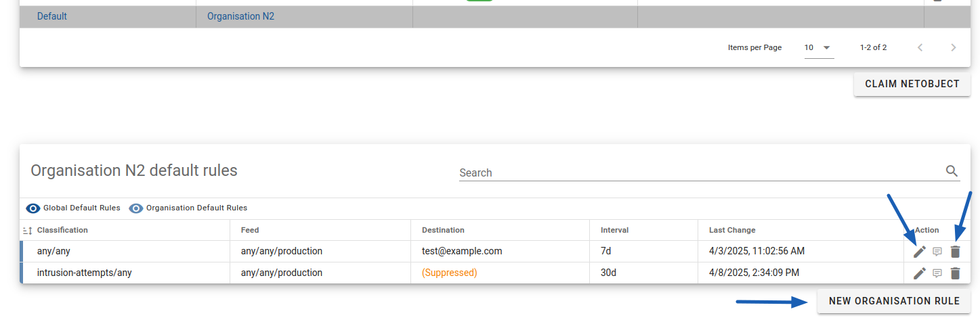Open comment icon for intrusion-attempts/any rule
The image size is (980, 322).
[x=937, y=273]
